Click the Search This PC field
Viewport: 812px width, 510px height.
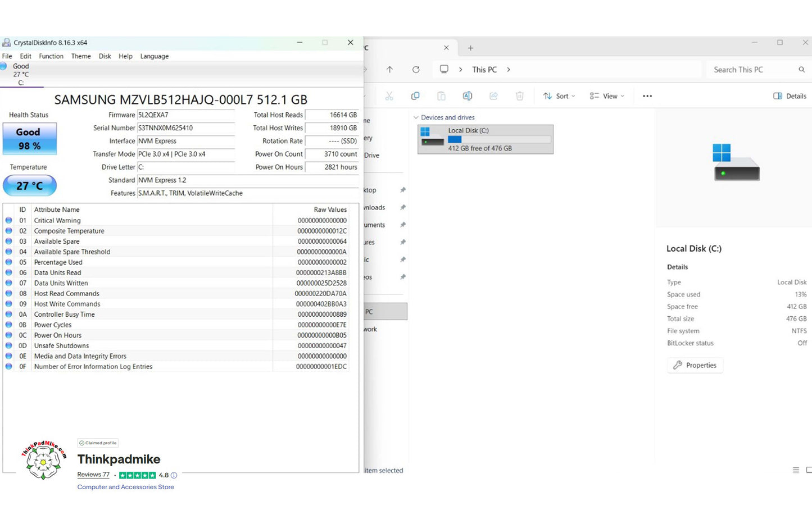tap(753, 70)
